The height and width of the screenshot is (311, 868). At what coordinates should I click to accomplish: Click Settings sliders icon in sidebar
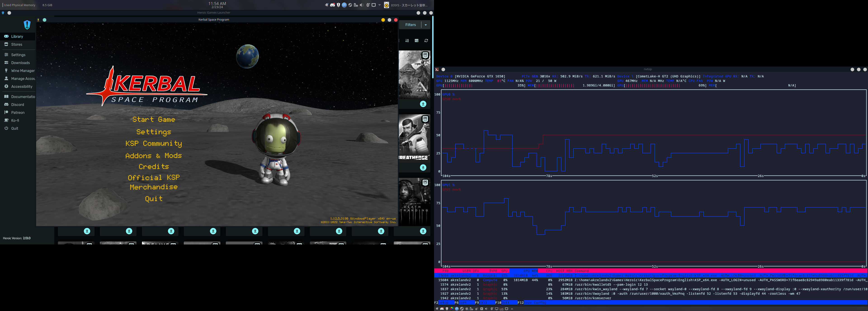click(6, 55)
